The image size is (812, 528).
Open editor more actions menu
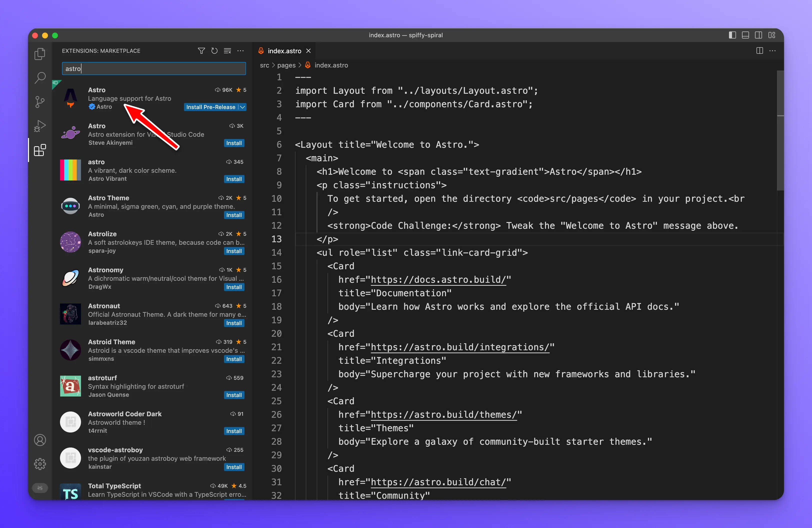tap(772, 51)
